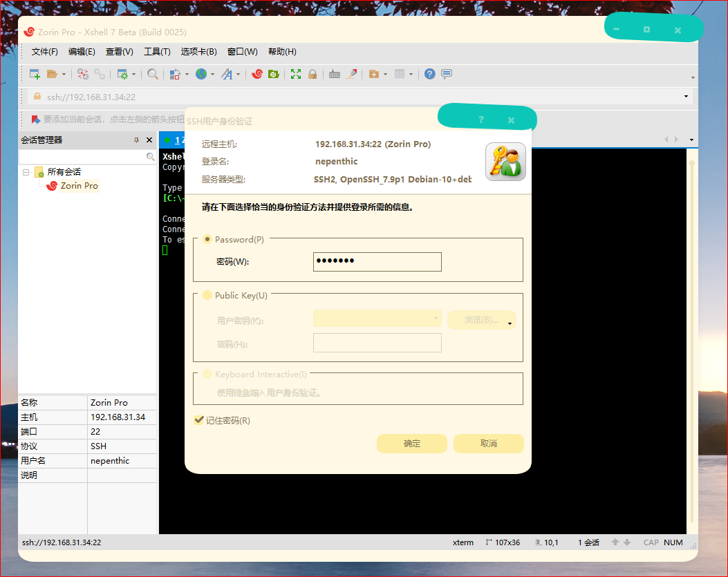Click the 取消 button
728x577 pixels.
pyautogui.click(x=488, y=444)
